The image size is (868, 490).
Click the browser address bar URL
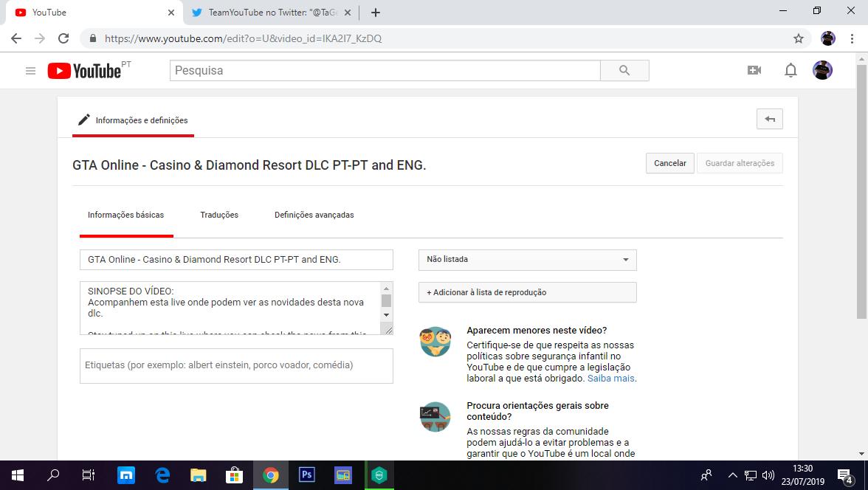(243, 38)
